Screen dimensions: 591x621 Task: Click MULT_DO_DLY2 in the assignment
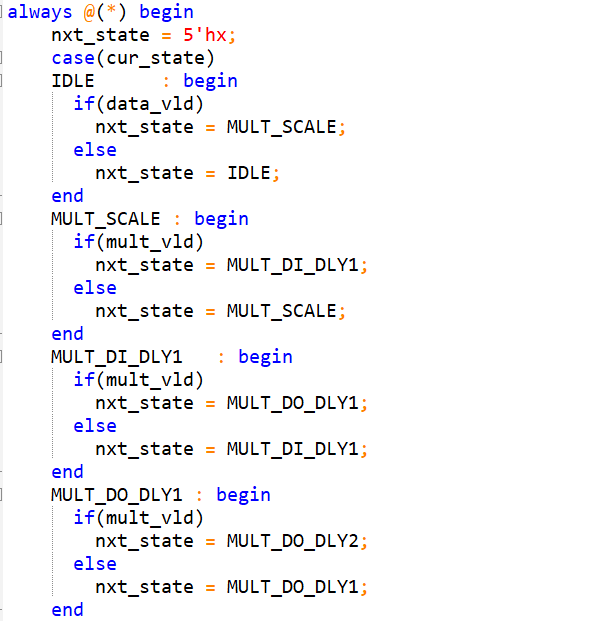[x=292, y=541]
